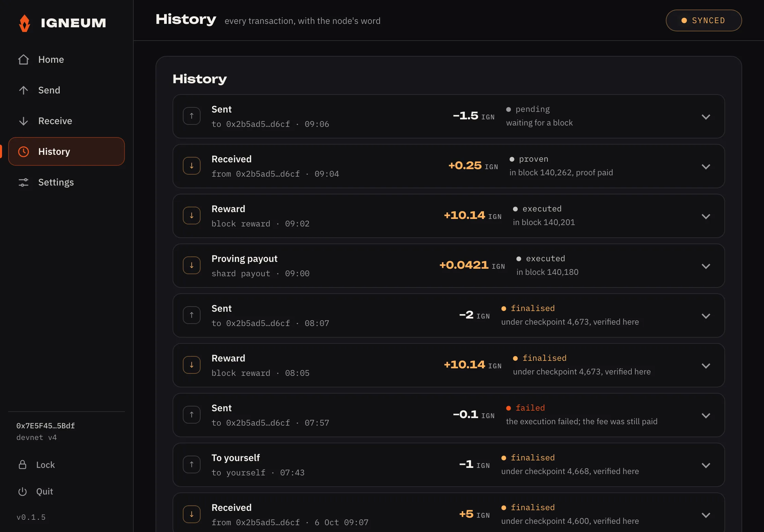Click the incoming arrow icon on the 09:02 Reward row
This screenshot has width=764, height=532.
(x=192, y=216)
